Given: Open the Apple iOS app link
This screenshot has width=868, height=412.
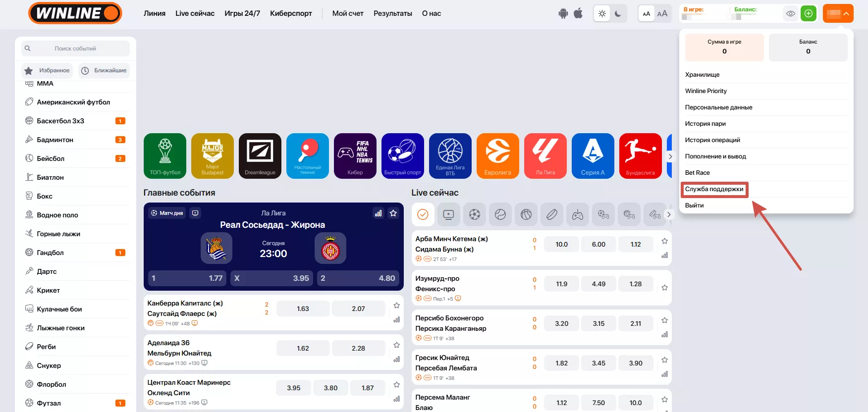Looking at the screenshot, I should [578, 13].
